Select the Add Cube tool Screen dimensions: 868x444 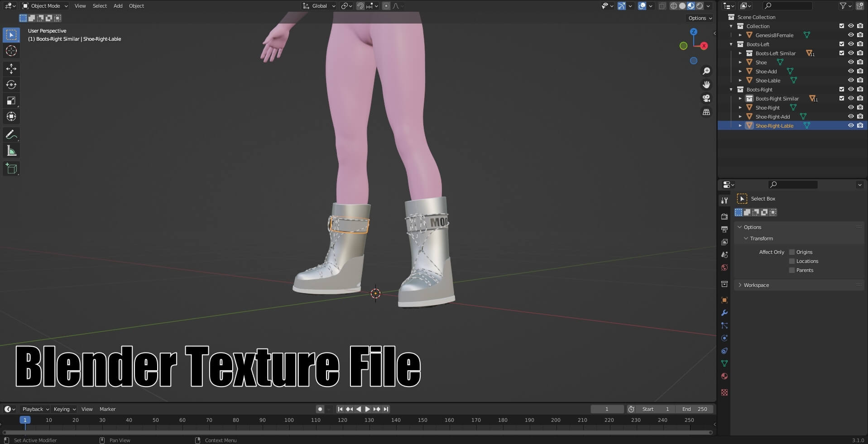coord(11,169)
